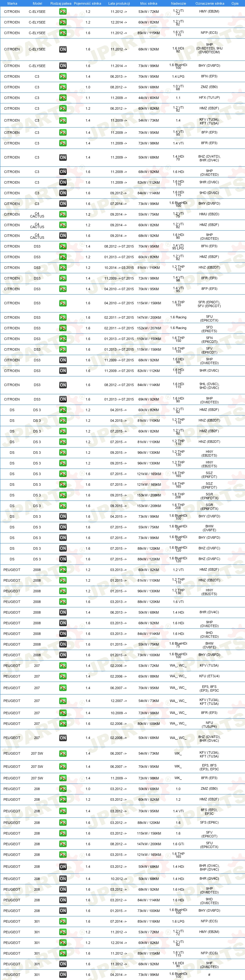The height and width of the screenshot is (980, 245).
Task: Select engine code HFX (TU1JP)
Action: pos(209,98)
